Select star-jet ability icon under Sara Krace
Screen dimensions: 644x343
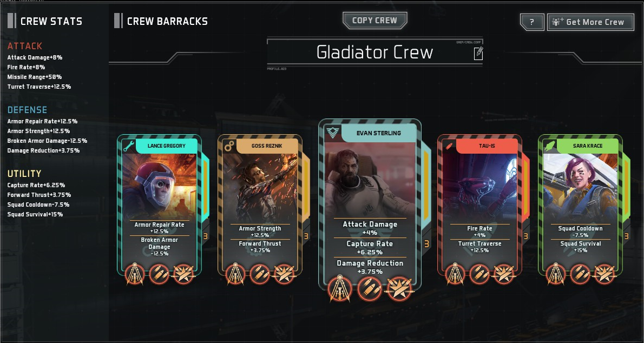604,274
